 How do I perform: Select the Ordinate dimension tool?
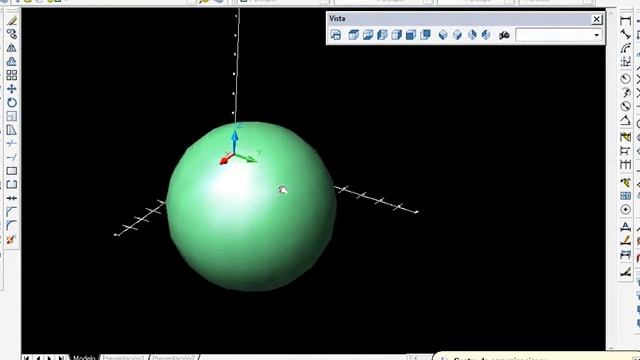coord(625,62)
